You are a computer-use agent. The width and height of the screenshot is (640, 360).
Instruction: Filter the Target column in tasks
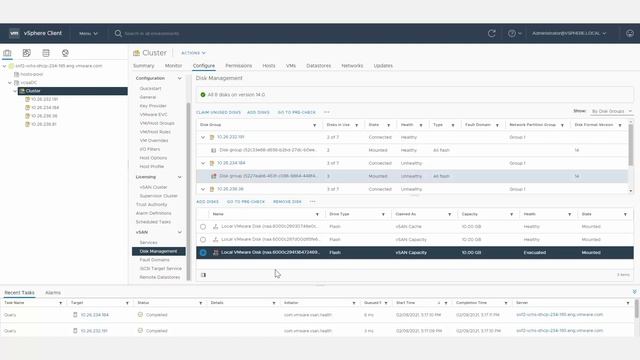click(x=127, y=303)
